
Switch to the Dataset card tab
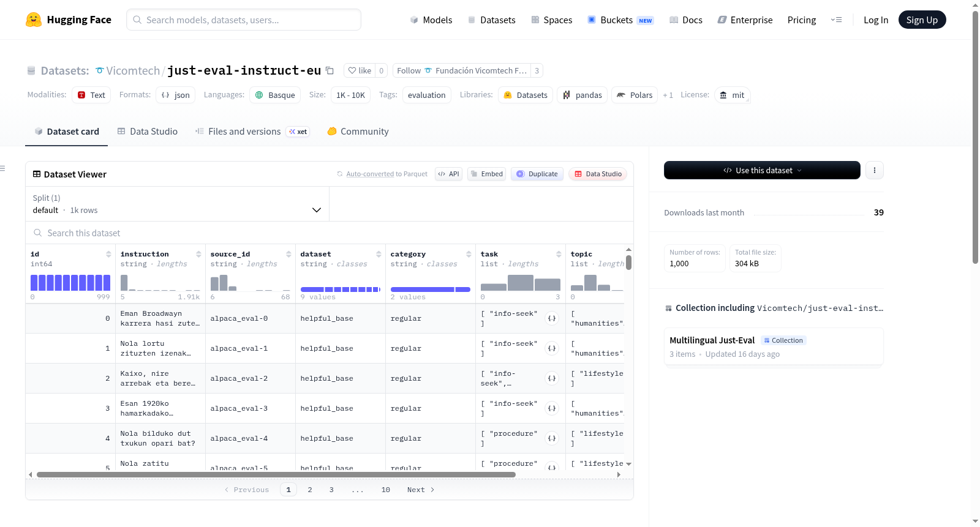[67, 131]
